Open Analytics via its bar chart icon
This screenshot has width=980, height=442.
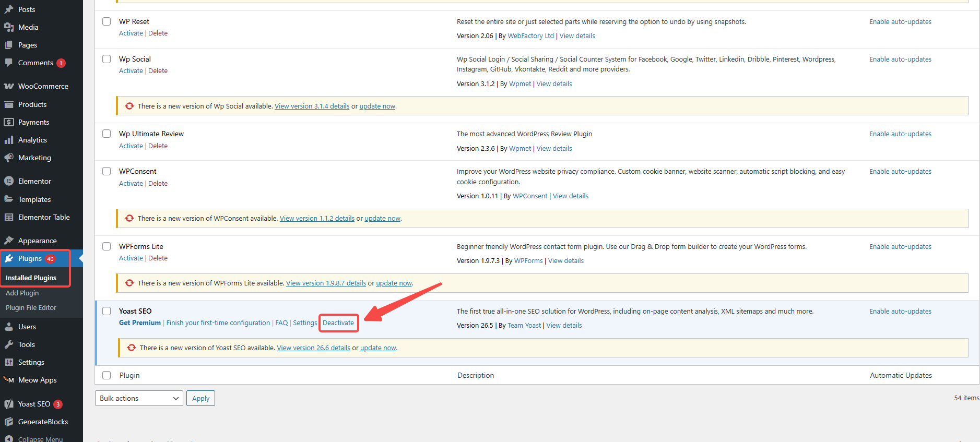coord(9,140)
